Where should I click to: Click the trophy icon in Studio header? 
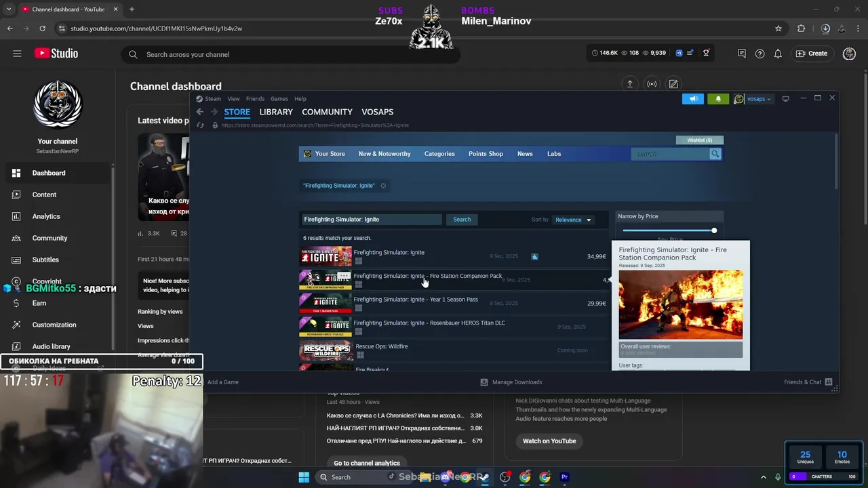click(706, 53)
